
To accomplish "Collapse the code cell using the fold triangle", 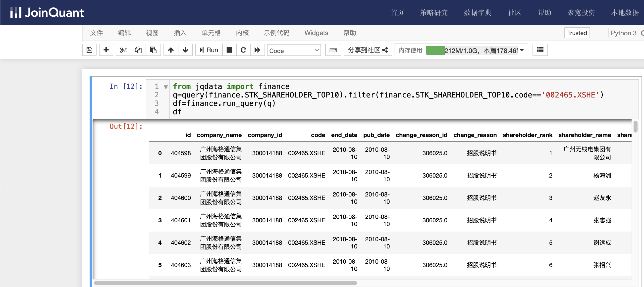I will point(166,87).
